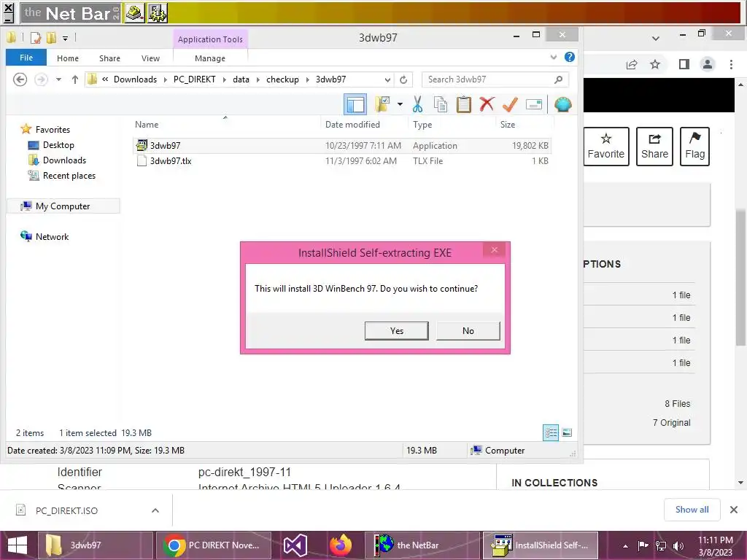This screenshot has height=560, width=747.
Task: Click the search magnifier icon
Action: point(558,79)
